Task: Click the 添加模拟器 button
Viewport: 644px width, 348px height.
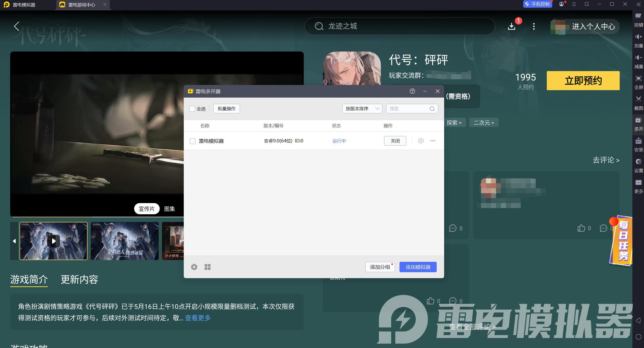Action: (418, 267)
